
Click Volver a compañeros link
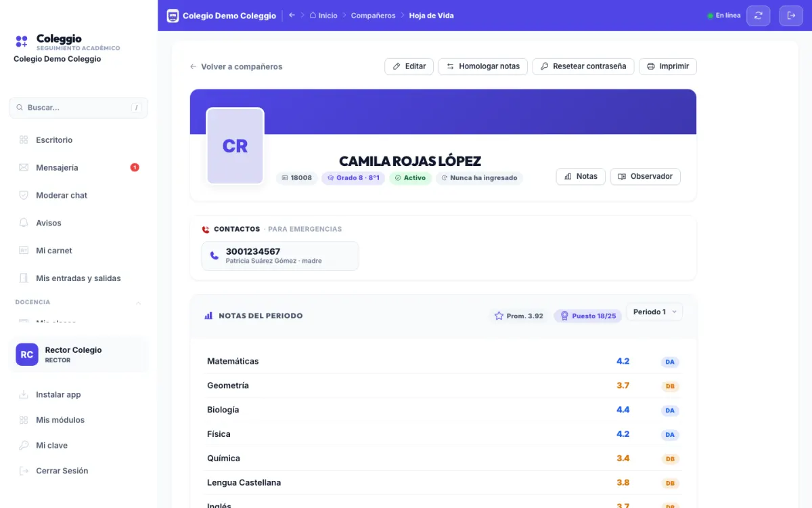pyautogui.click(x=236, y=66)
